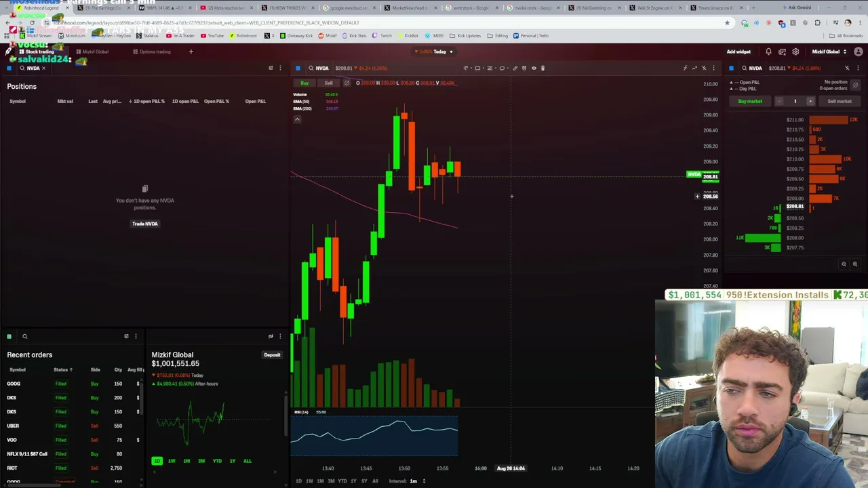Zoom in the order book ladder
Viewport: 868px width, 488px height.
(x=854, y=264)
